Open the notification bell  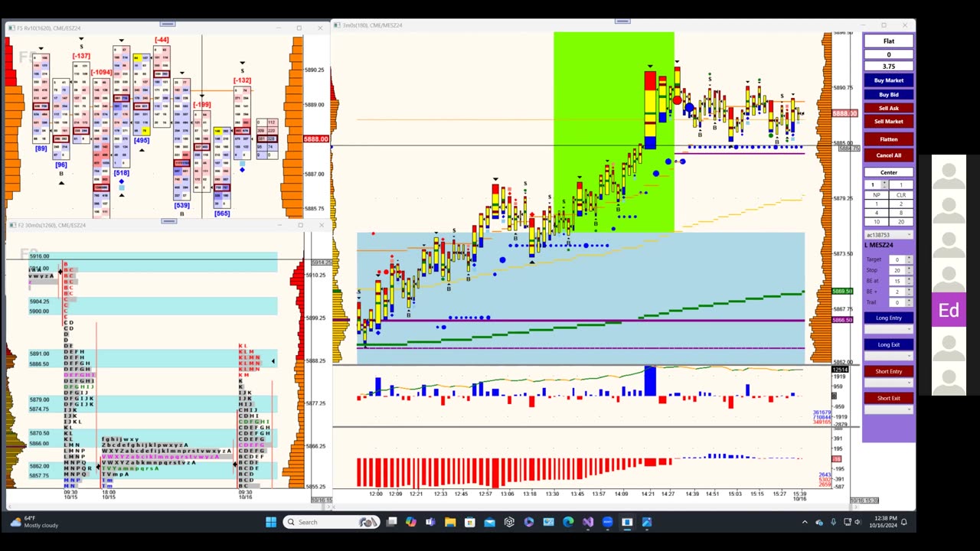(904, 522)
